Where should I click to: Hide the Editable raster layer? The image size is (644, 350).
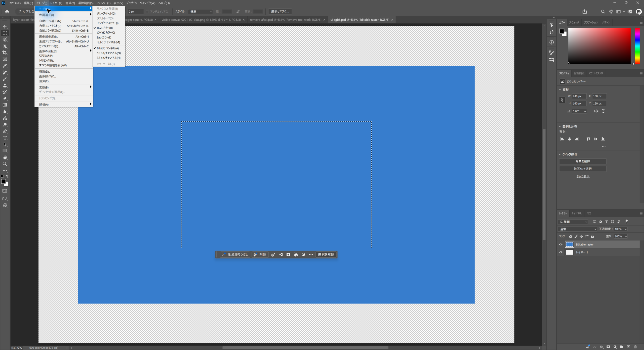tap(561, 244)
